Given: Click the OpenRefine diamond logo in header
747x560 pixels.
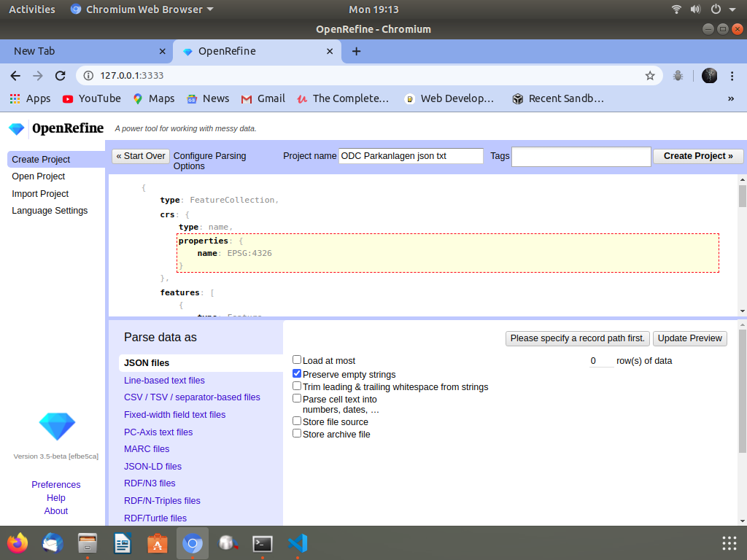Looking at the screenshot, I should click(x=17, y=129).
